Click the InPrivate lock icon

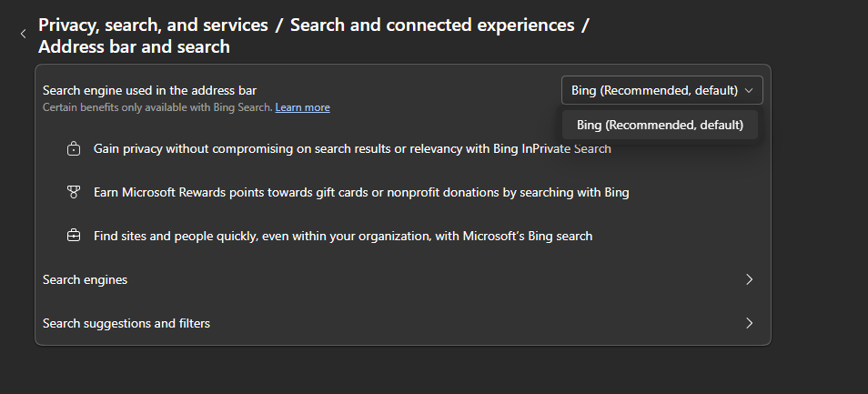point(74,148)
